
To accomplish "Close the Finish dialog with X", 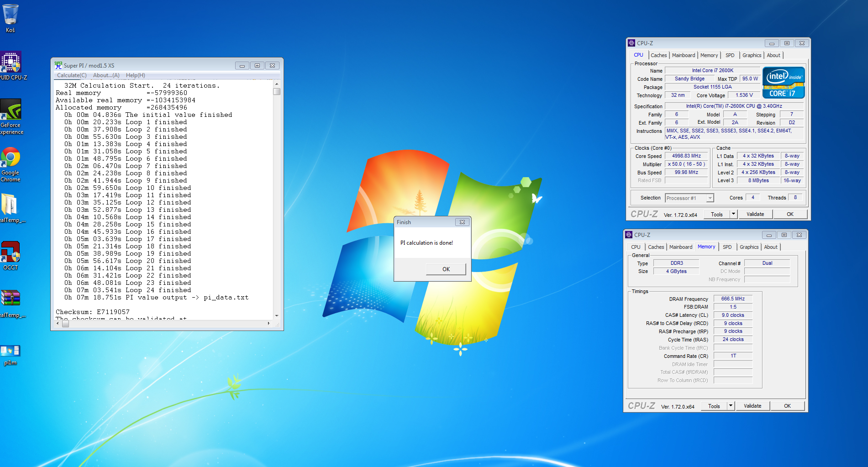I will [462, 222].
